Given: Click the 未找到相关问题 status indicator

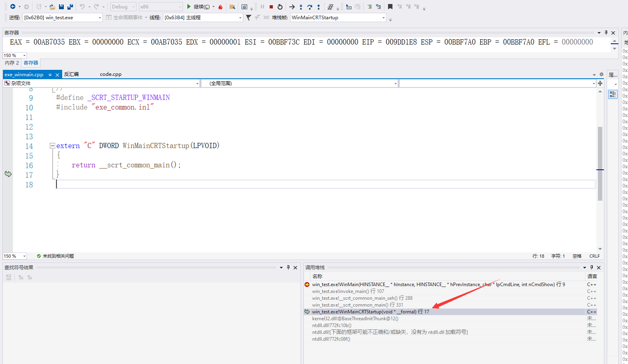Looking at the screenshot, I should (x=55, y=256).
